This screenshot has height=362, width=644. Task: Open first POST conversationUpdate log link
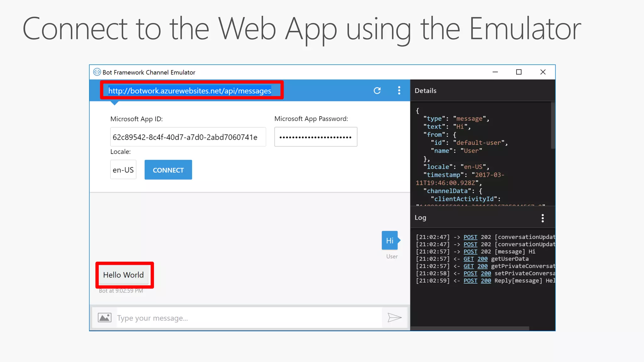pyautogui.click(x=470, y=237)
